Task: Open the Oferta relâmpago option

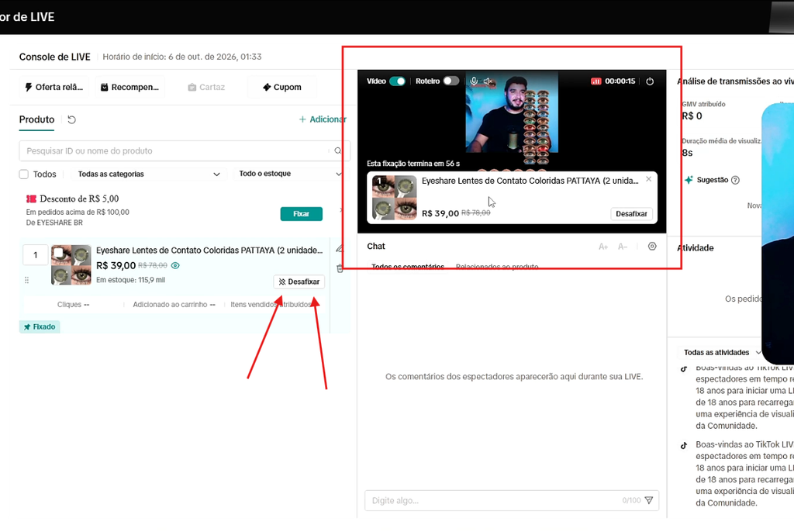Action: (54, 87)
